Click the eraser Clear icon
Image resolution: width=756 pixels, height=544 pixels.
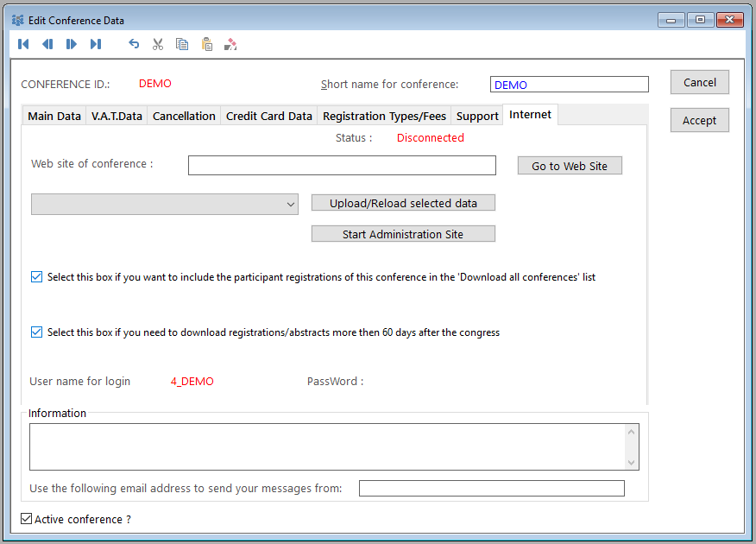tap(230, 44)
